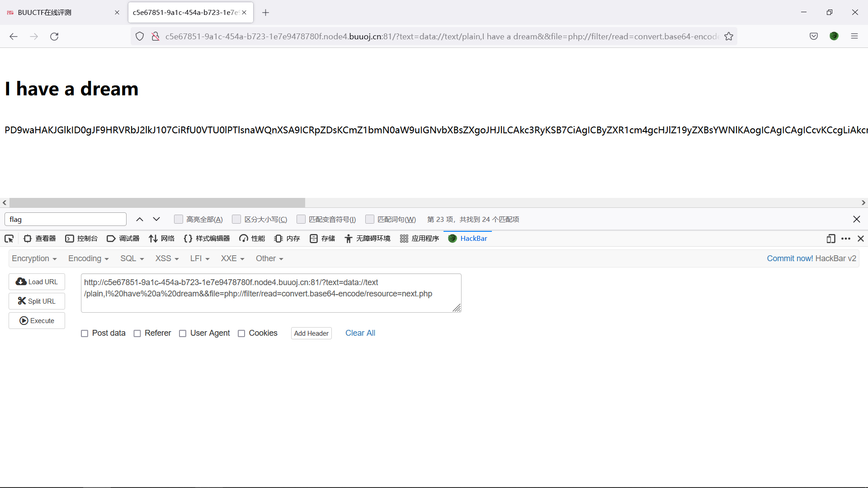Click the horizontal page scrollbar thumb
This screenshot has height=488, width=868.
(x=157, y=203)
